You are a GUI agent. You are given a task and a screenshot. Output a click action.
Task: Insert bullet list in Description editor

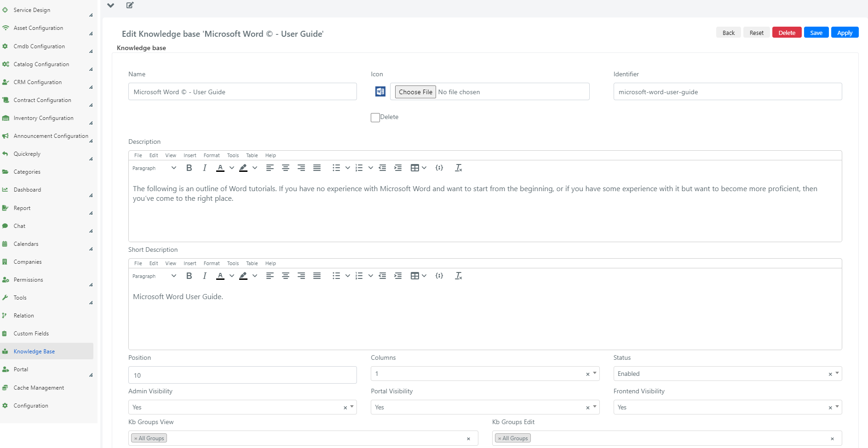click(x=336, y=168)
